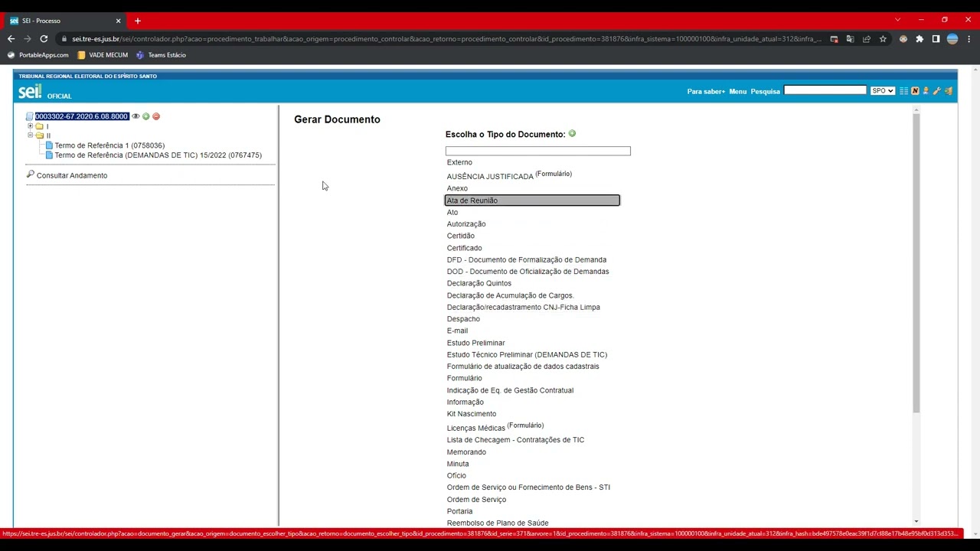Click red minus icon beside process number
Image resolution: width=980 pixels, height=551 pixels.
click(x=156, y=116)
